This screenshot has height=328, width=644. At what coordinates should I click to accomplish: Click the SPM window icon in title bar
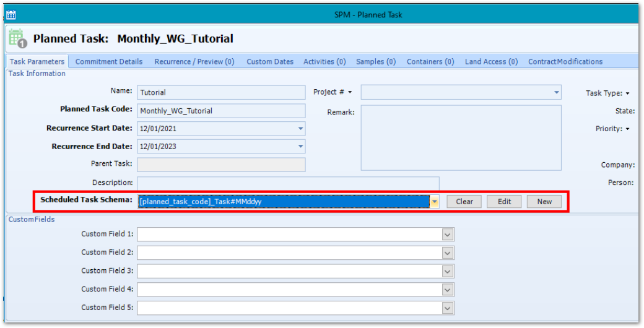tap(11, 14)
